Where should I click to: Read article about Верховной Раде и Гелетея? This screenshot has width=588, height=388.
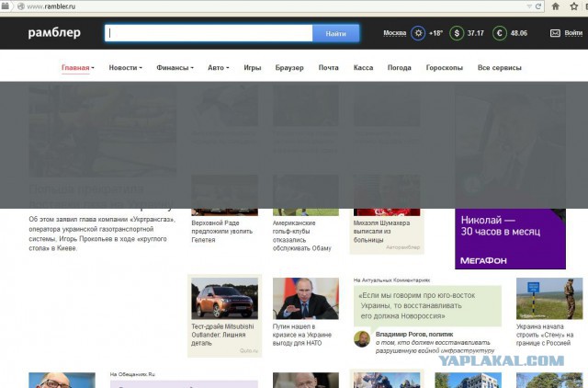pos(222,231)
